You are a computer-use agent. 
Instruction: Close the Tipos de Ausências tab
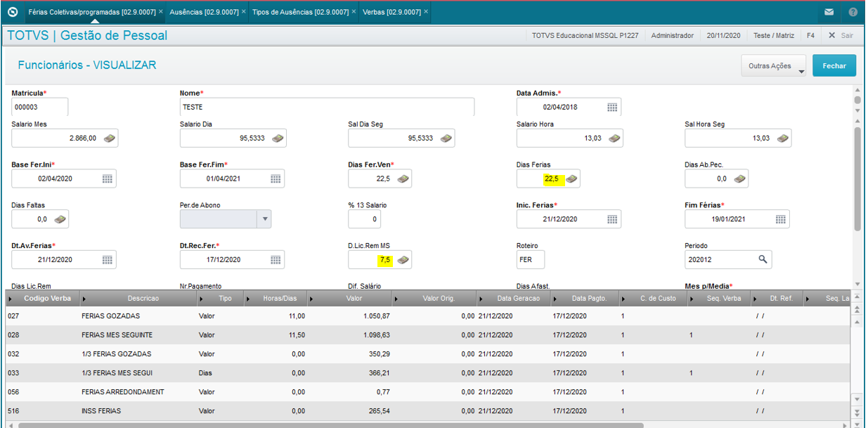[354, 12]
